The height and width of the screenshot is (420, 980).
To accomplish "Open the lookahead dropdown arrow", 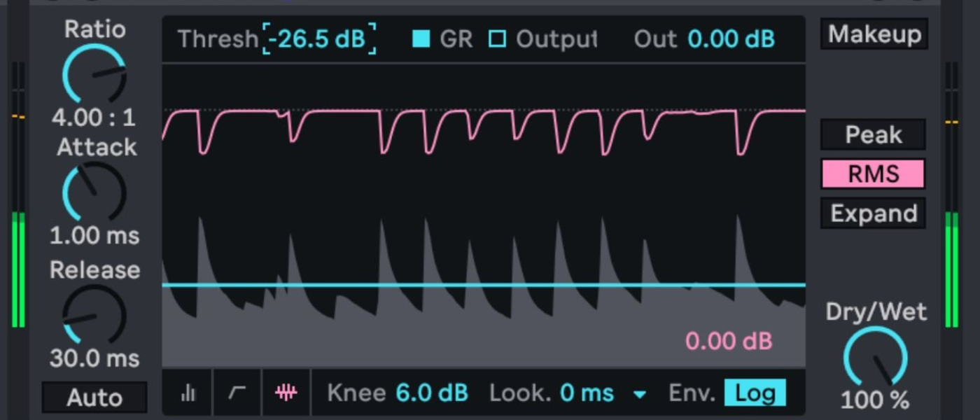I will 639,395.
